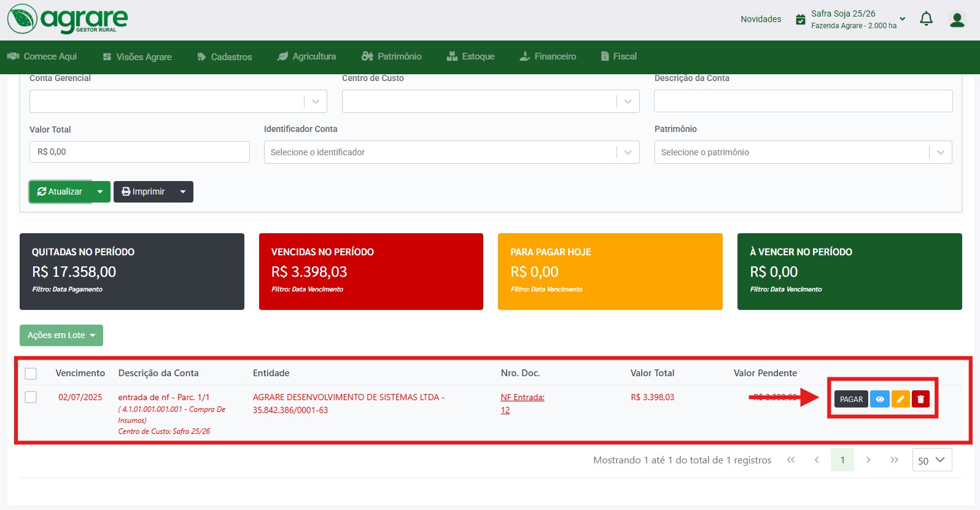Click Mostrando 1 até 1 records text

[682, 460]
